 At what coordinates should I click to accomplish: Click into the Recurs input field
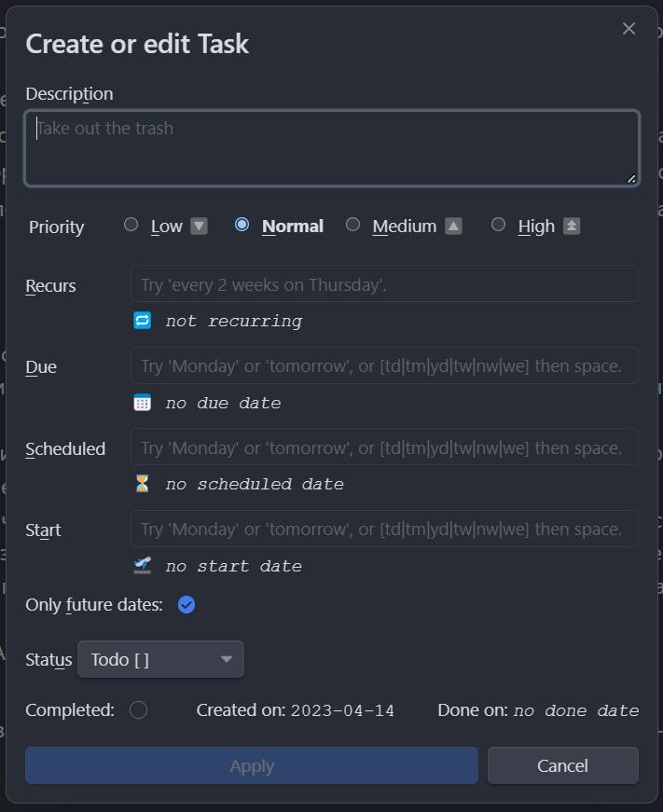click(384, 283)
